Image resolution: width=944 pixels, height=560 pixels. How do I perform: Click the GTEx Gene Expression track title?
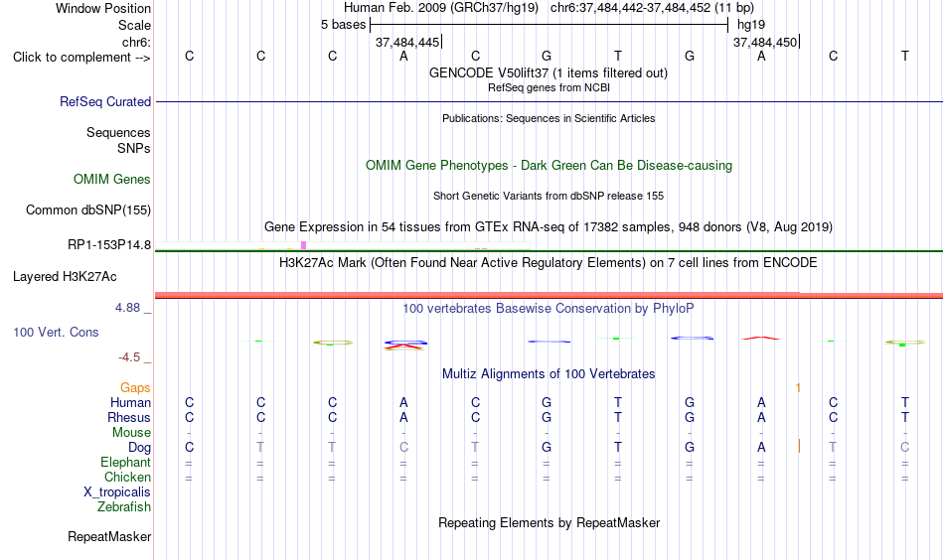[x=549, y=226]
